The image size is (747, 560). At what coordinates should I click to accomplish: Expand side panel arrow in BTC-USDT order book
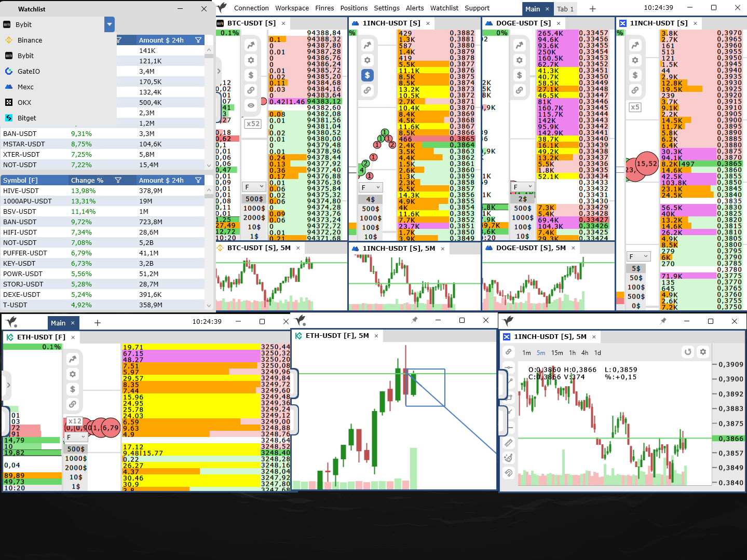coord(219,71)
